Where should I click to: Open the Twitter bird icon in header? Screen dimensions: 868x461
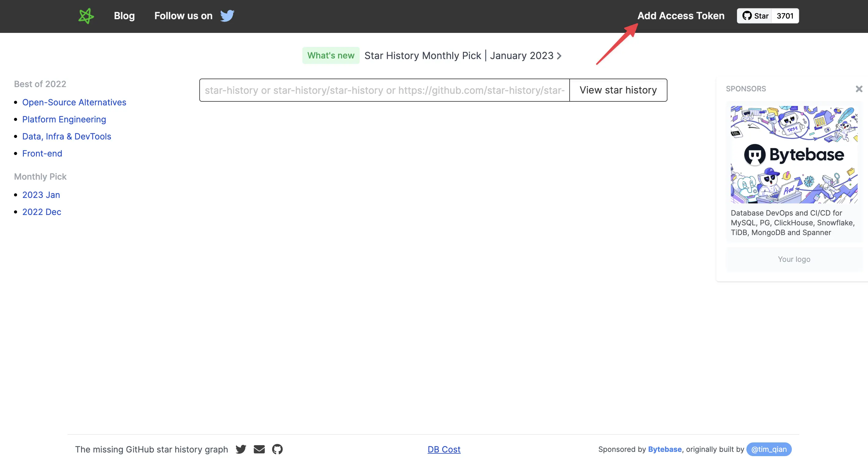(227, 16)
